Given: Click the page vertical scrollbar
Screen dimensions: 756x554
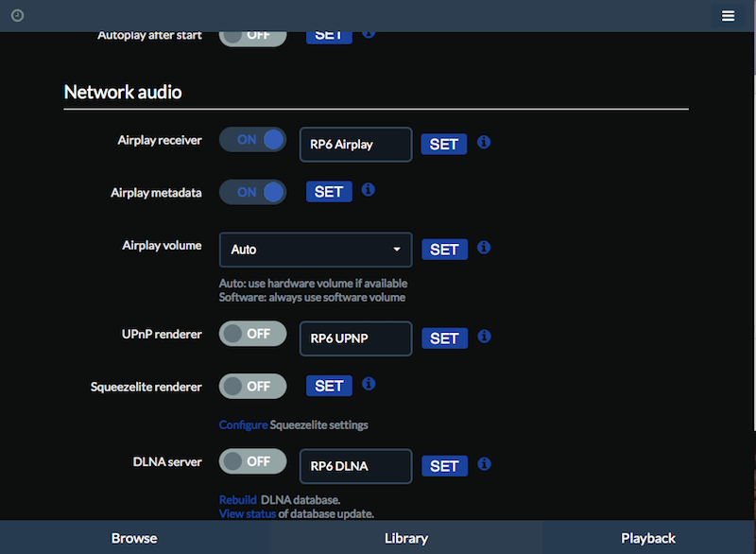Looking at the screenshot, I should tap(754, 251).
